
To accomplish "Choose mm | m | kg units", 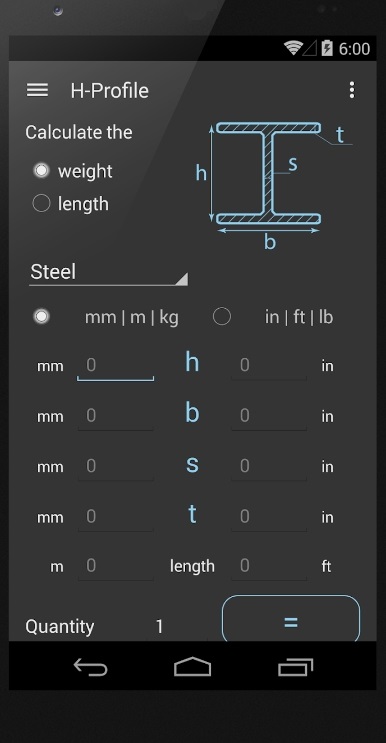I will point(41,317).
